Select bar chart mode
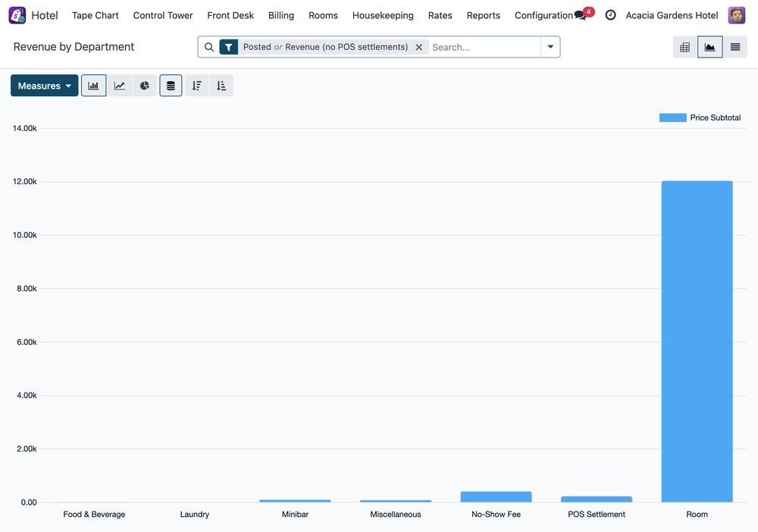Viewport: 758px width, 532px height. 94,86
